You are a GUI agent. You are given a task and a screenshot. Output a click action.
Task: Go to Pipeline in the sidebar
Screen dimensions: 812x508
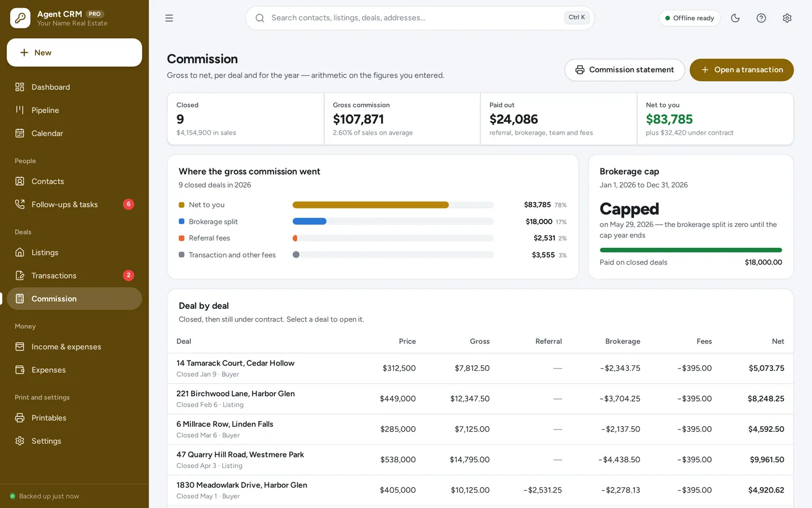(74, 110)
